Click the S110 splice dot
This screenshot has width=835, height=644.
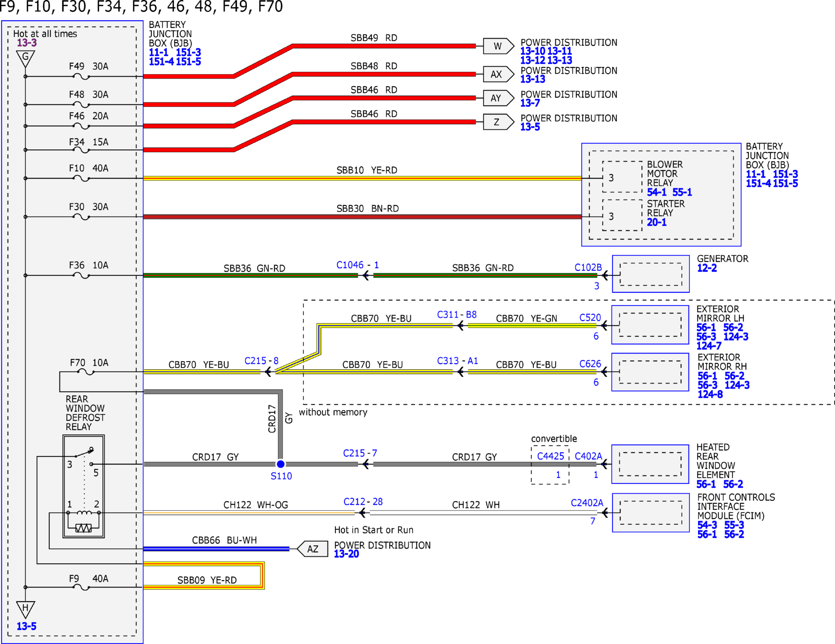coord(281,464)
